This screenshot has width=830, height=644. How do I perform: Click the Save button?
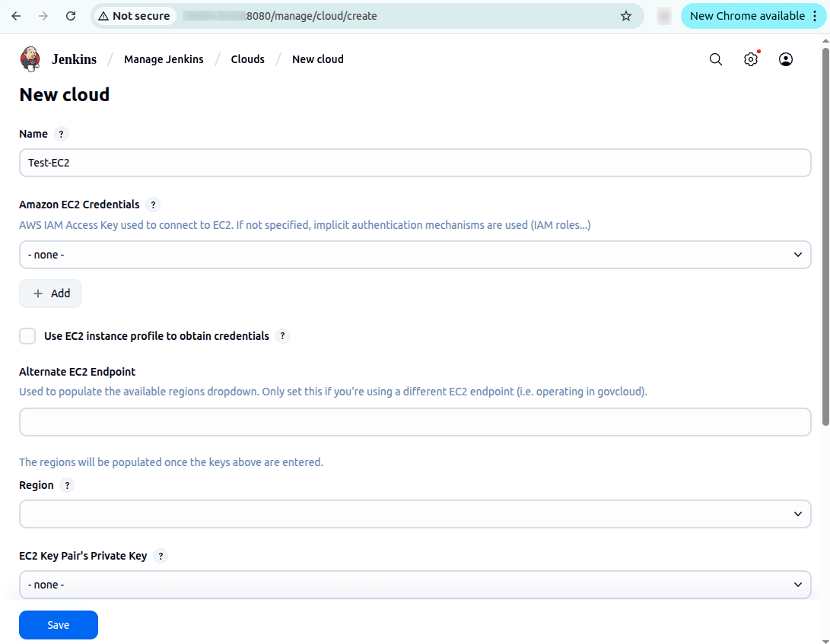coord(59,625)
